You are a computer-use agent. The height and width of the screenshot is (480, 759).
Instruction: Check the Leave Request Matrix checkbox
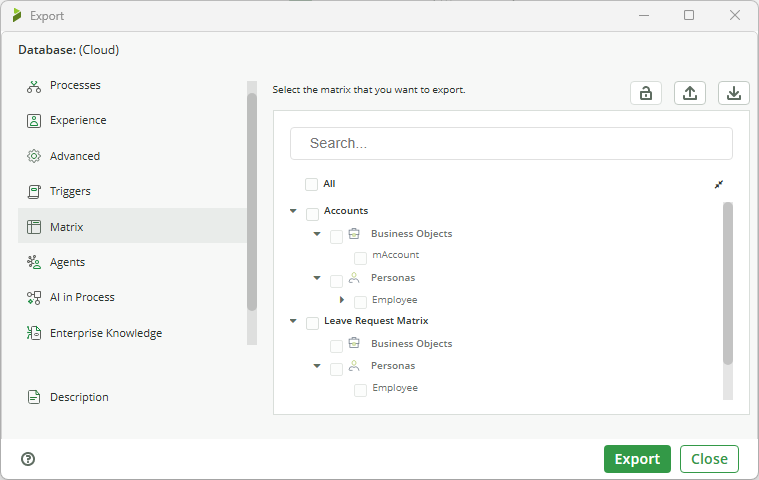(x=312, y=323)
